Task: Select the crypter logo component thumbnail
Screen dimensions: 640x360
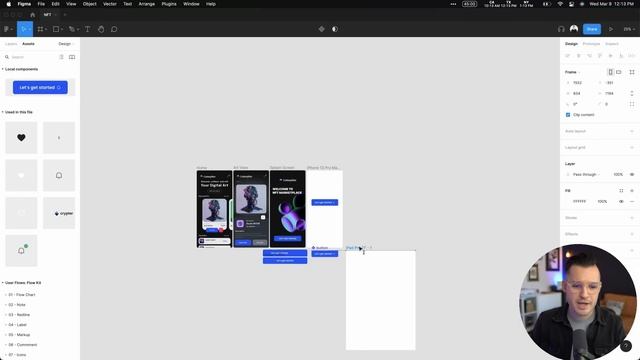Action: [x=59, y=213]
